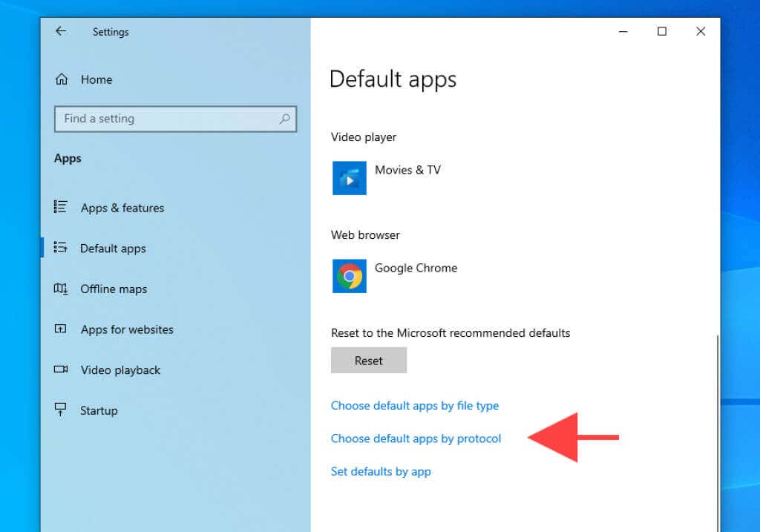760x532 pixels.
Task: Click the Apps for websites icon
Action: pyautogui.click(x=61, y=329)
